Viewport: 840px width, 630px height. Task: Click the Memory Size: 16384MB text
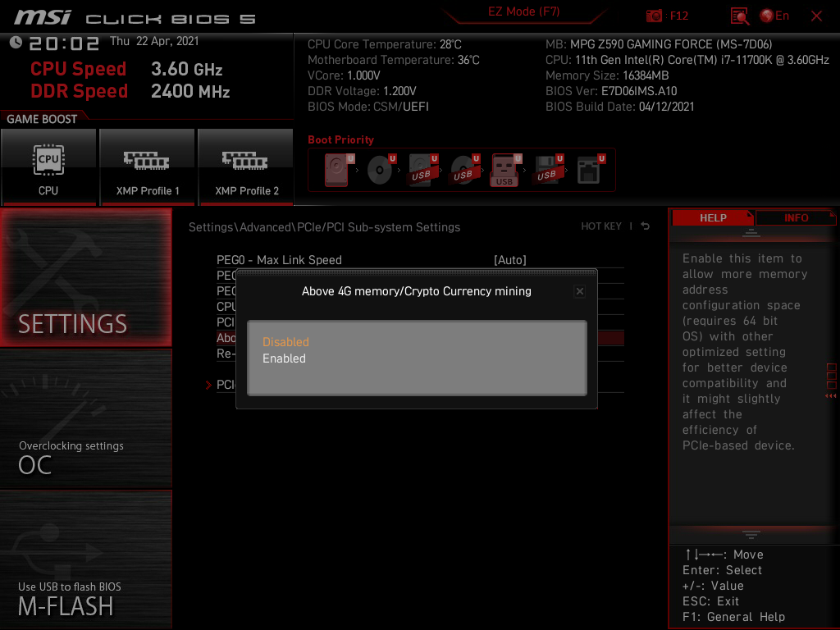pos(607,75)
